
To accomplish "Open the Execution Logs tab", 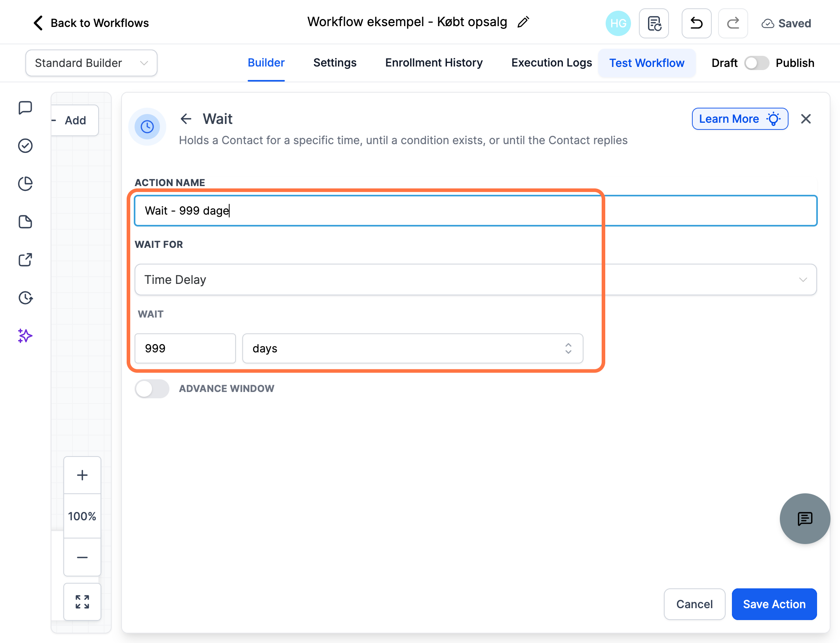I will pyautogui.click(x=551, y=63).
